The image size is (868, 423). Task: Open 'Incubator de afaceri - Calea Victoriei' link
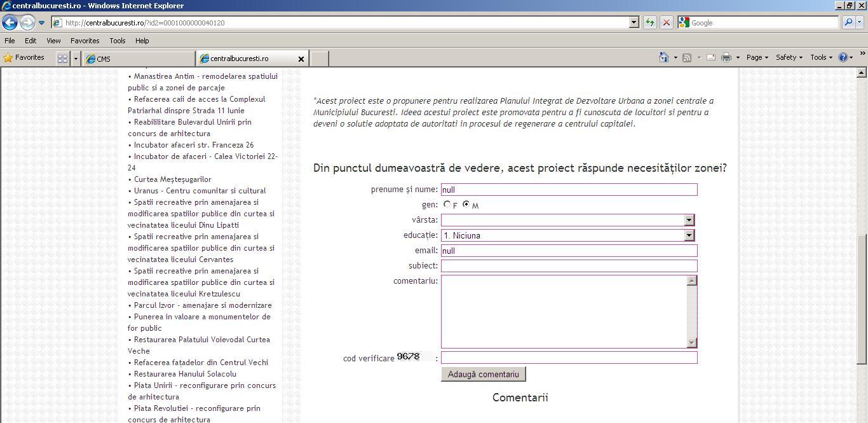point(203,162)
